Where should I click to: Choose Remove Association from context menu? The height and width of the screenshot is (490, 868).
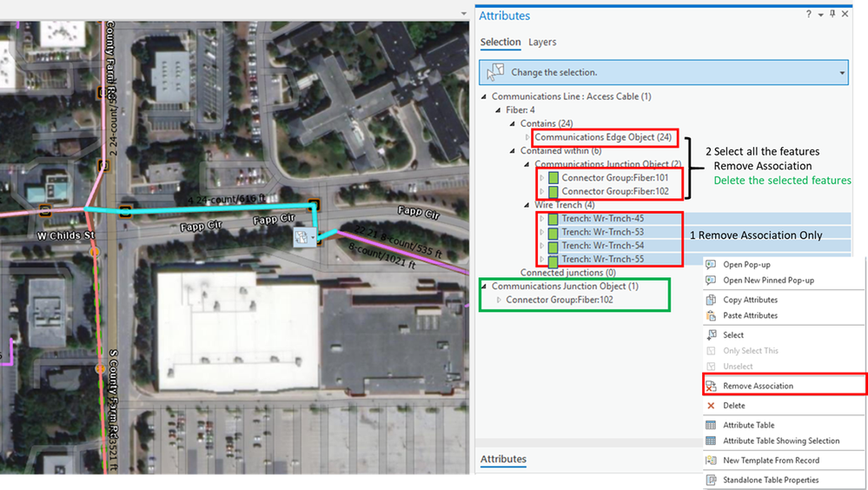coord(784,386)
